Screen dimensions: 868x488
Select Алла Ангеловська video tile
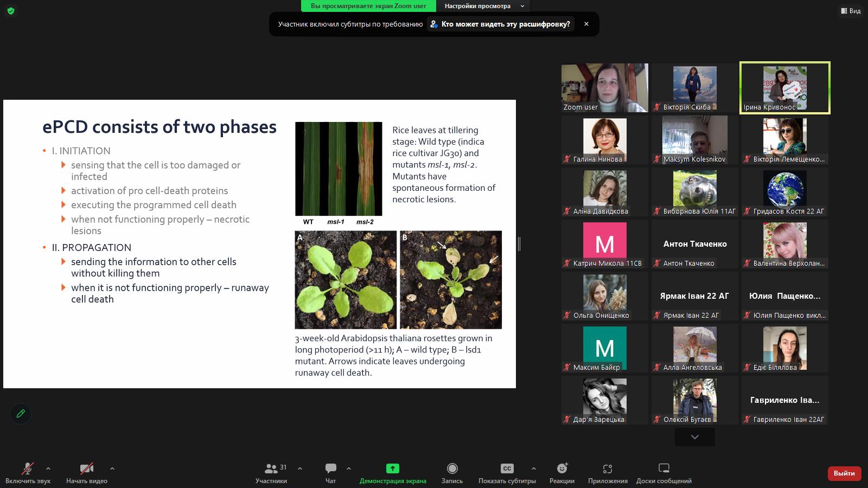pyautogui.click(x=695, y=348)
